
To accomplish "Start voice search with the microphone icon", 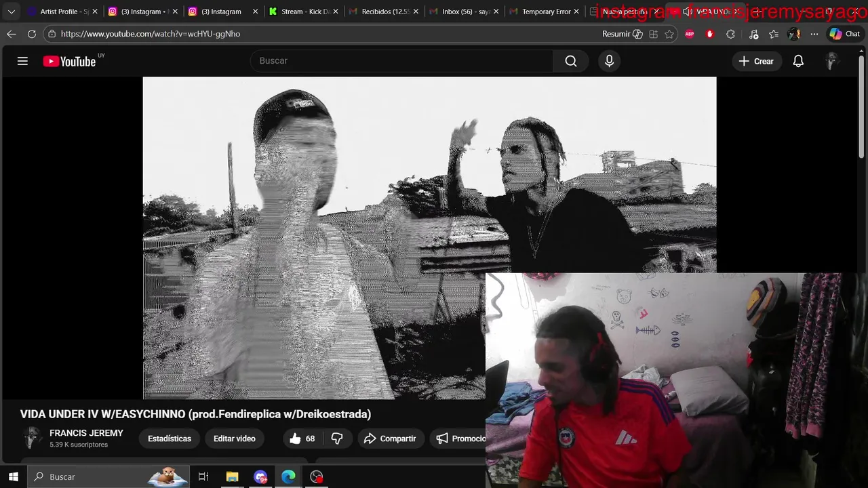I will pos(609,61).
